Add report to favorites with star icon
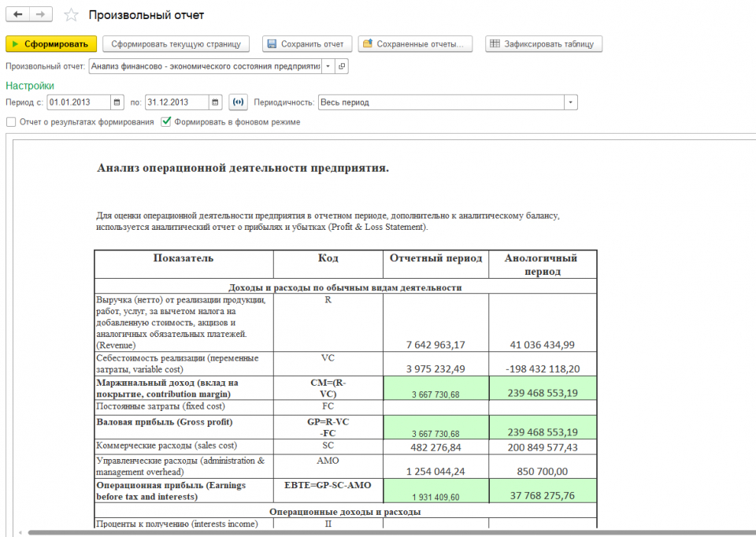This screenshot has width=756, height=537. click(x=71, y=15)
